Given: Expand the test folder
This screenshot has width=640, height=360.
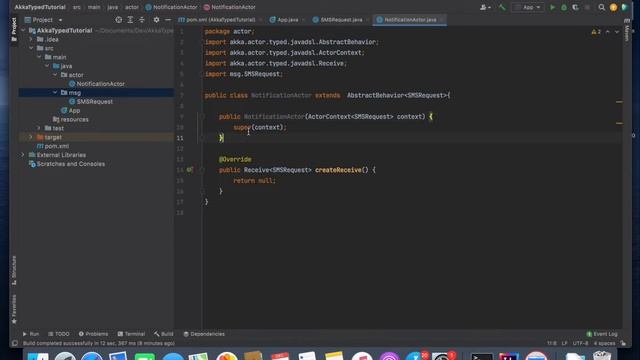Looking at the screenshot, I should [x=39, y=128].
